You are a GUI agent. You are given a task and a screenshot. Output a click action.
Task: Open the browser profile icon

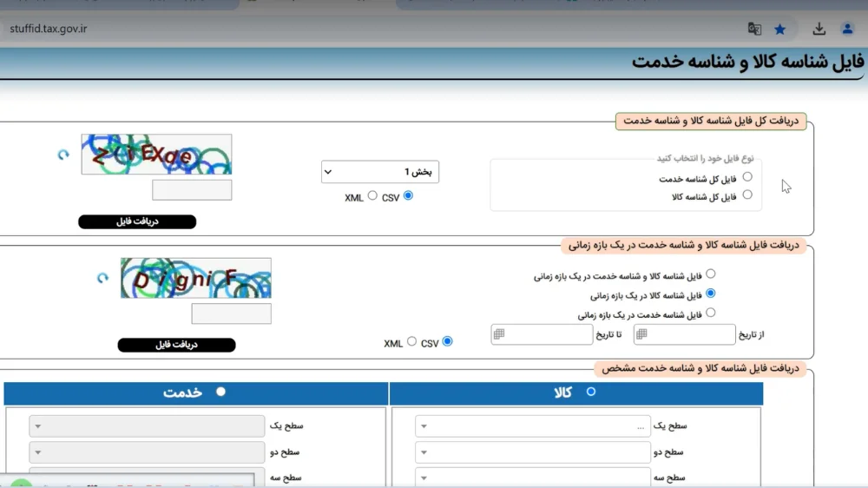coord(847,29)
